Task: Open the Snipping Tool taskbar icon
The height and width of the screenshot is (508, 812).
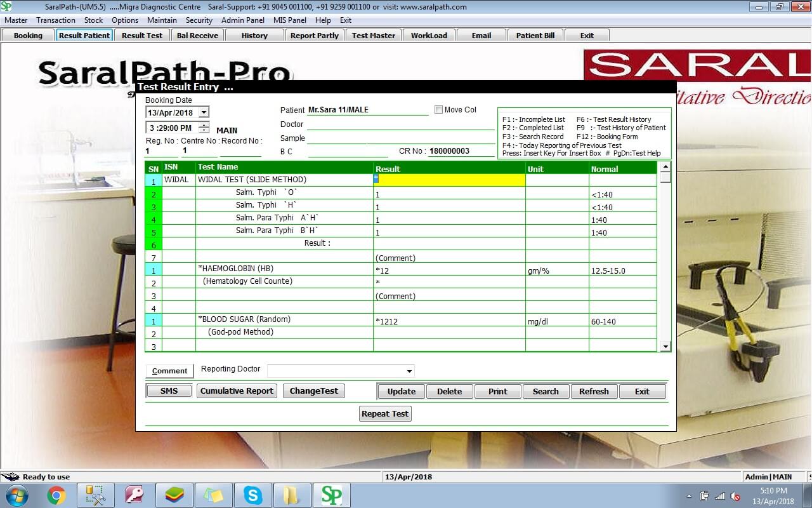Action: coord(96,495)
